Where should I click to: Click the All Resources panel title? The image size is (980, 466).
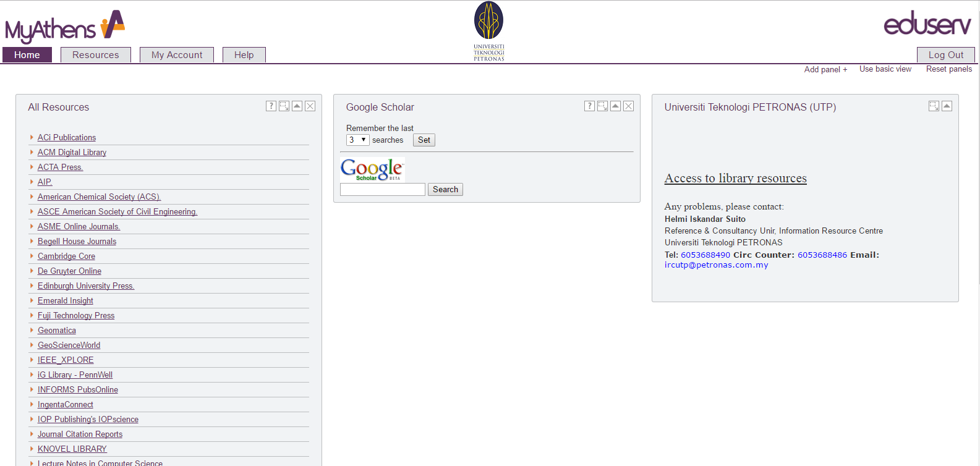click(59, 107)
